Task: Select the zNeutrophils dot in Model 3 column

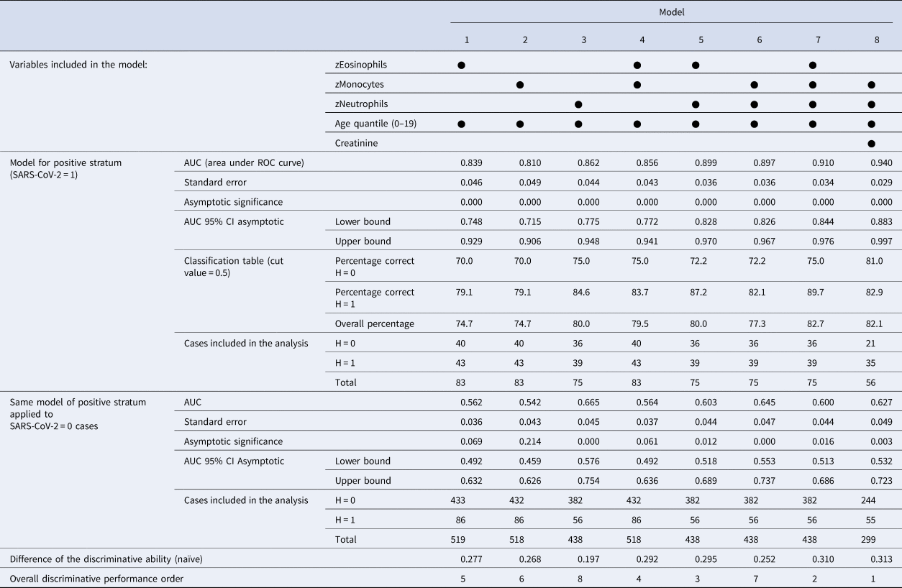Action: click(x=578, y=104)
